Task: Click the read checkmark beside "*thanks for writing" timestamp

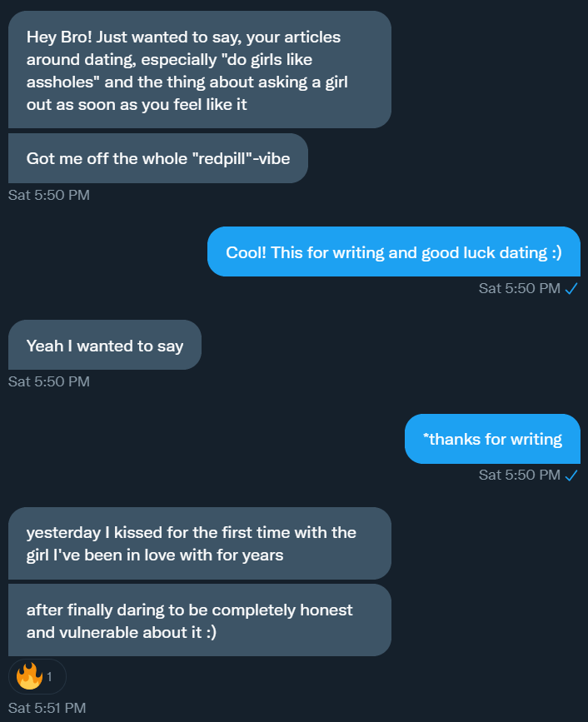Action: point(571,475)
